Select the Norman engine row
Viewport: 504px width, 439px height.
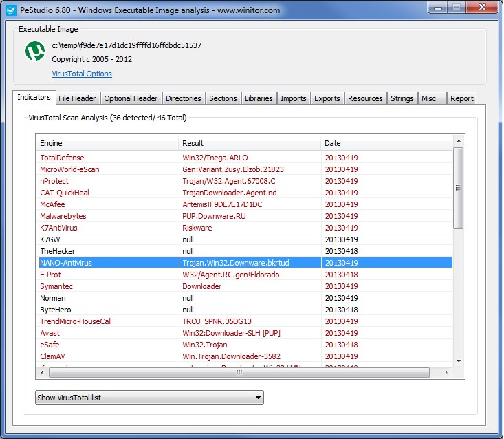[244, 298]
